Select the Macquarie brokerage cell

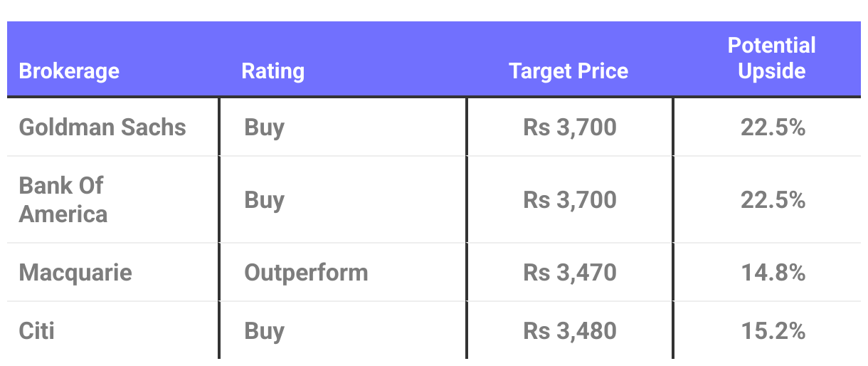[x=75, y=273]
